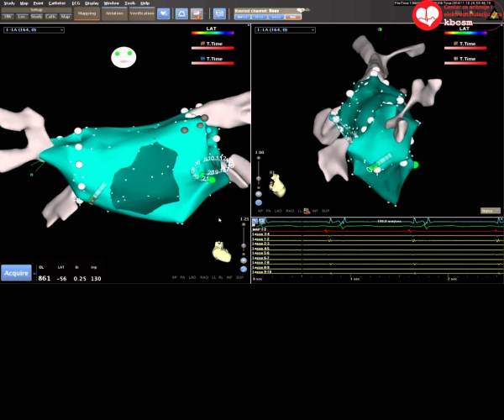
Task: Click the button at right viewer's bottom-right corner
Action: [x=491, y=211]
